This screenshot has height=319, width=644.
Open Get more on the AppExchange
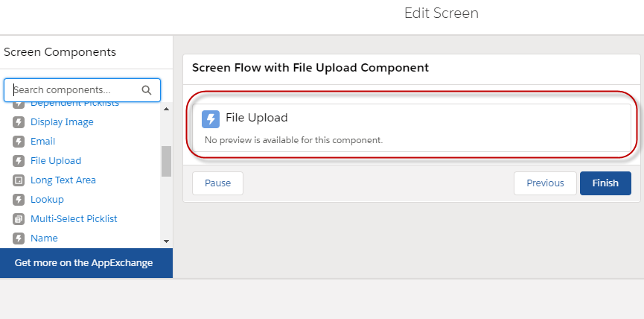84,263
